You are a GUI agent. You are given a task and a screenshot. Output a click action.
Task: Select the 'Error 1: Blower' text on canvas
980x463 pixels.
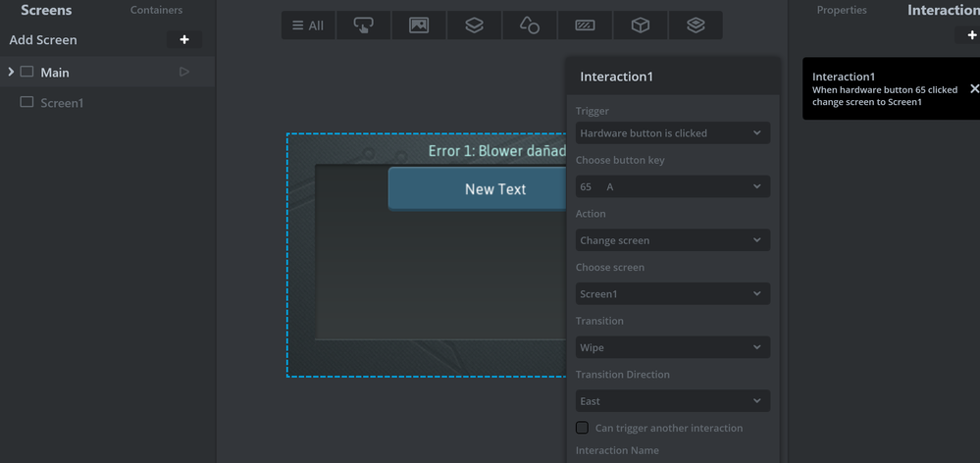[x=497, y=151]
